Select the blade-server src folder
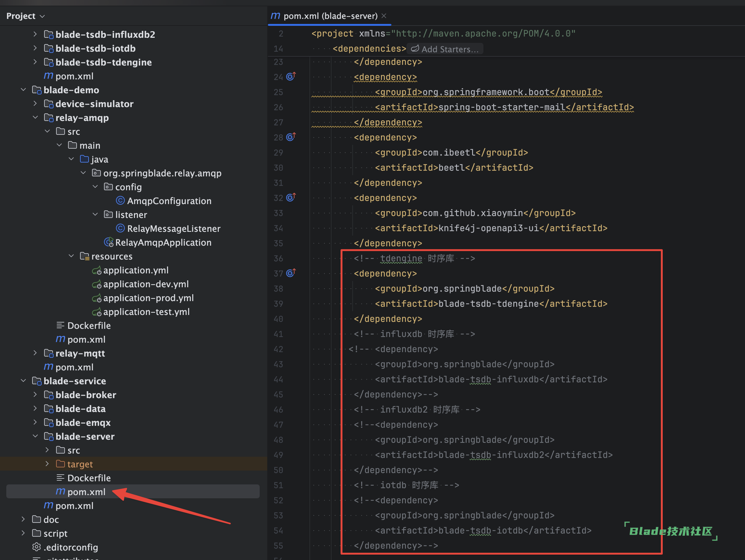 point(68,450)
